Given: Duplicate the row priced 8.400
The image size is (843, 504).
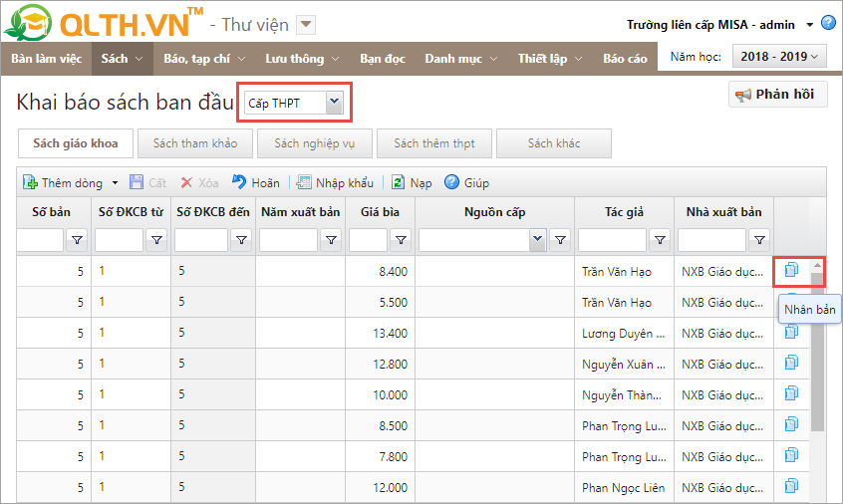Looking at the screenshot, I should (x=791, y=270).
